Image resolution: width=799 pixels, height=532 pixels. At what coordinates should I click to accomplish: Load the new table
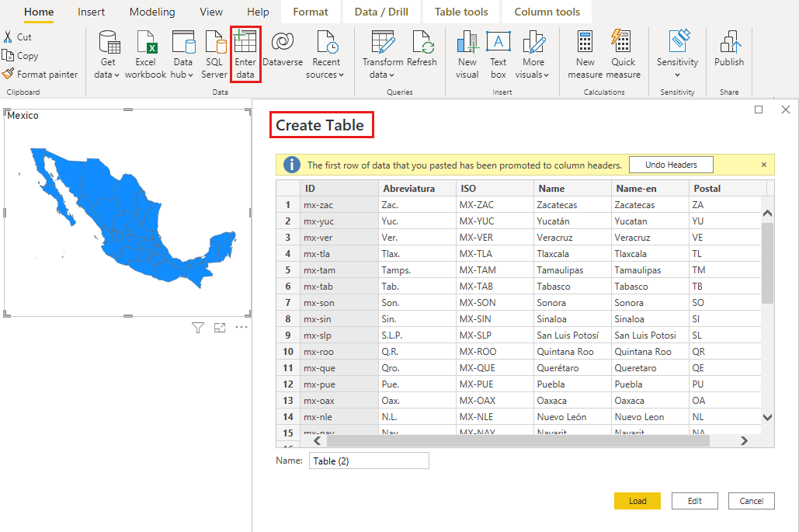click(x=637, y=500)
